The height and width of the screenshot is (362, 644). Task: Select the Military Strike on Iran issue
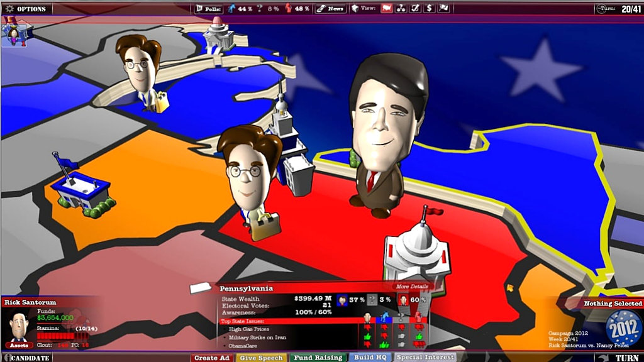tap(257, 337)
